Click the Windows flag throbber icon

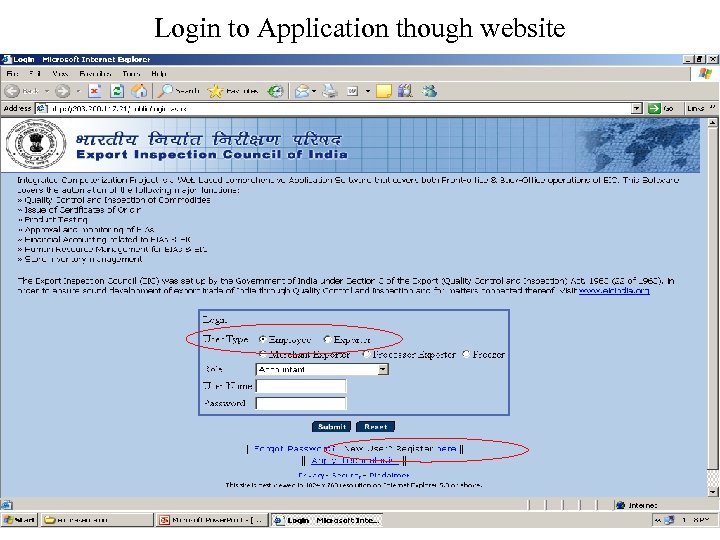coord(705,73)
